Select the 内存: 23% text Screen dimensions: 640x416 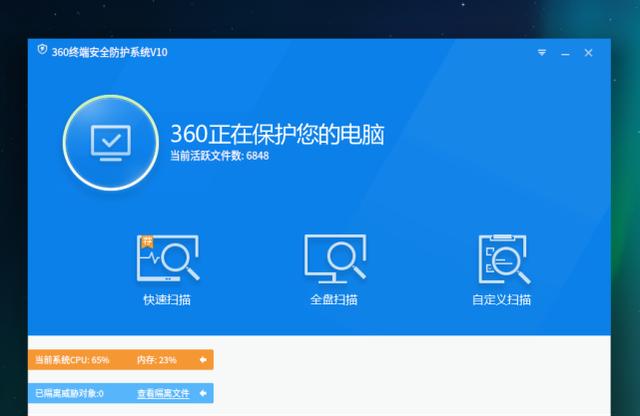157,360
